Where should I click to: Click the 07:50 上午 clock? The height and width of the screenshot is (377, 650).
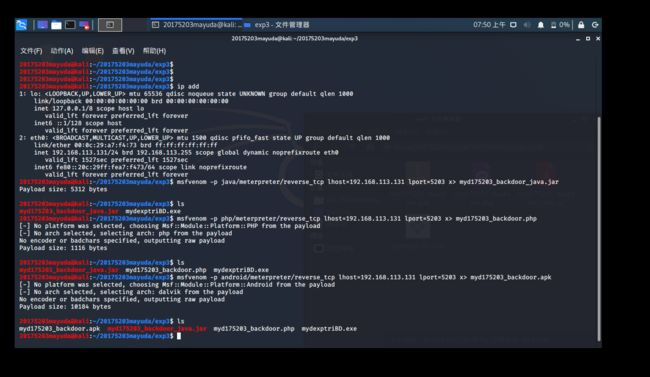tap(489, 25)
